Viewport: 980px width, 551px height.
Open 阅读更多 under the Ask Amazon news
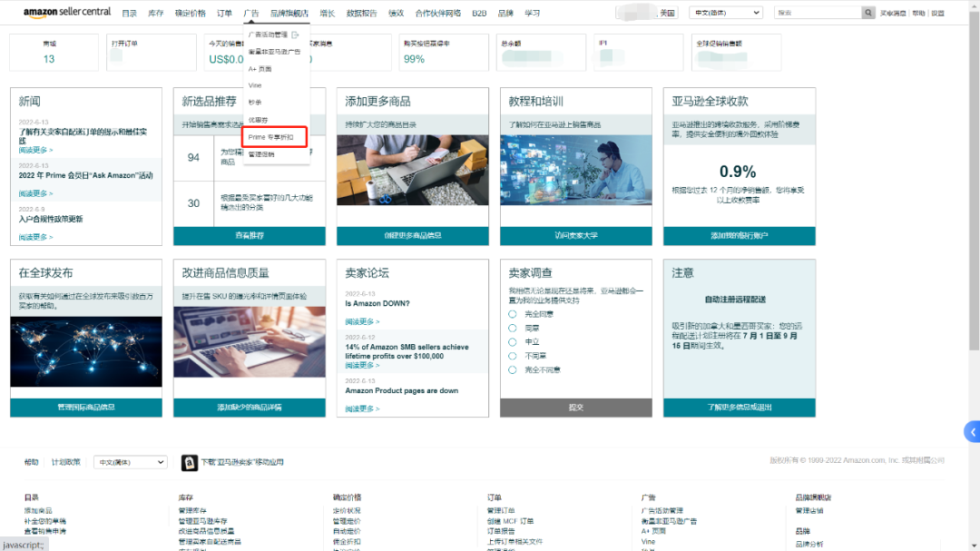tap(35, 194)
